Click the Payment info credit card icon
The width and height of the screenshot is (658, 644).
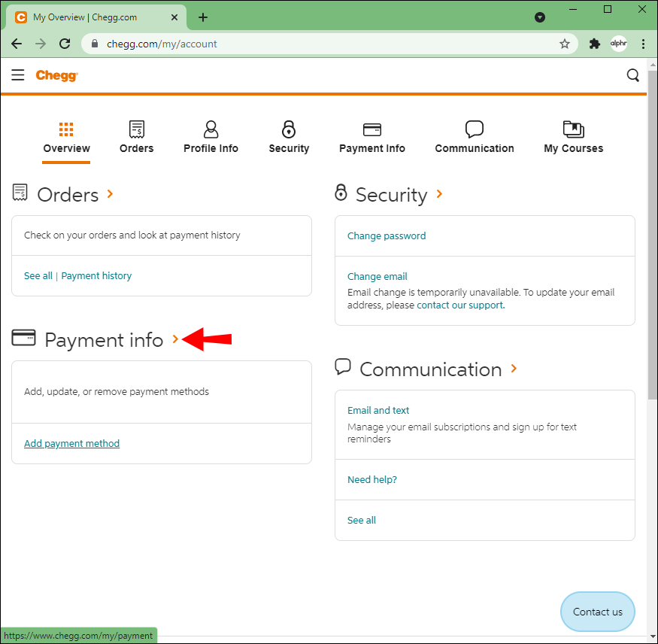tap(23, 338)
